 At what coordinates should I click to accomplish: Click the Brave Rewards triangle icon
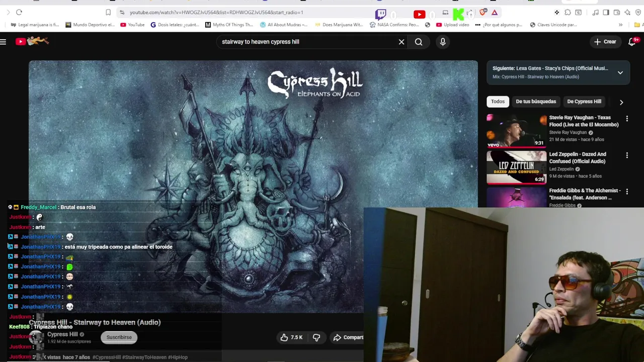click(495, 12)
